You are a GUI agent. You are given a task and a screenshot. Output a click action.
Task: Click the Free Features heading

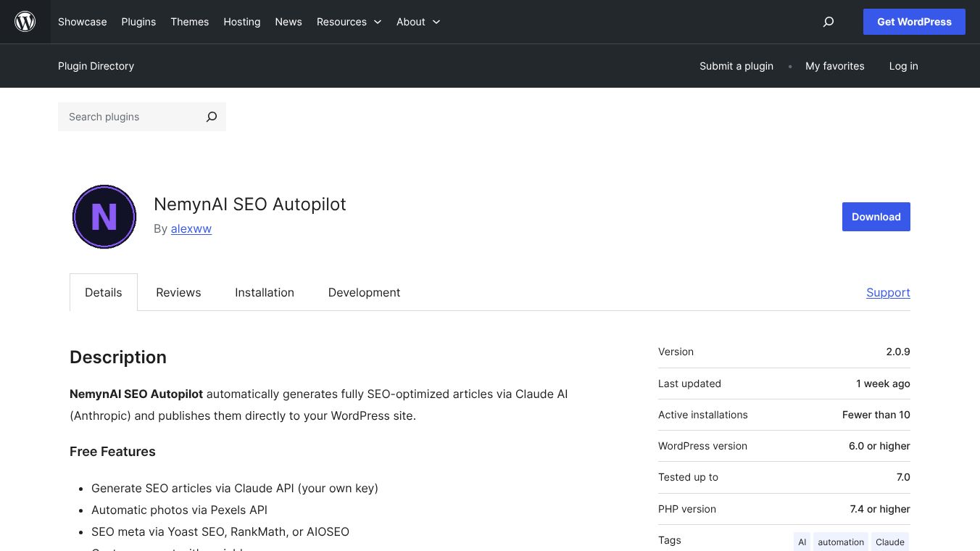[112, 451]
